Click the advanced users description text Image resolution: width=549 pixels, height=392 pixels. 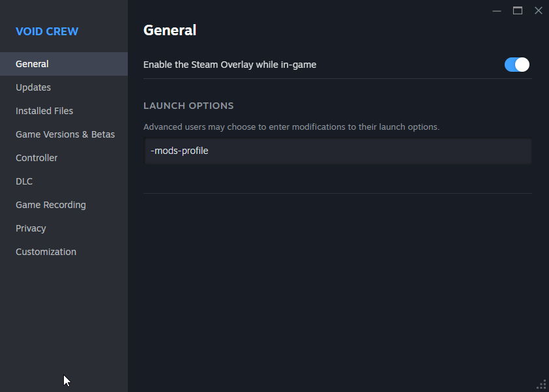point(291,127)
